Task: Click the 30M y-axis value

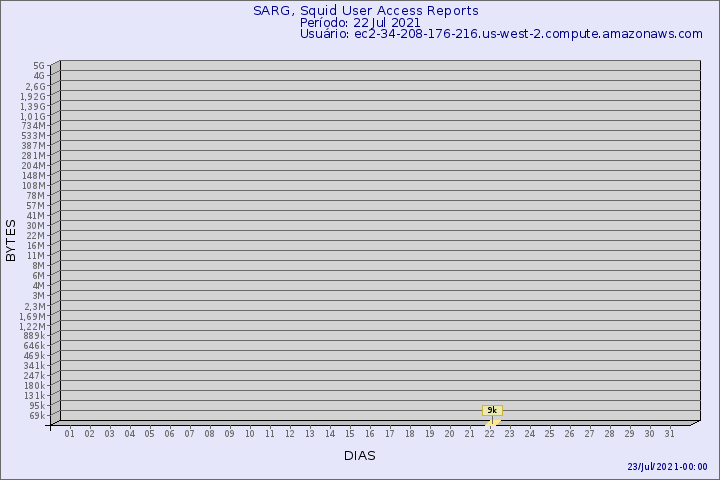Action: coord(36,226)
